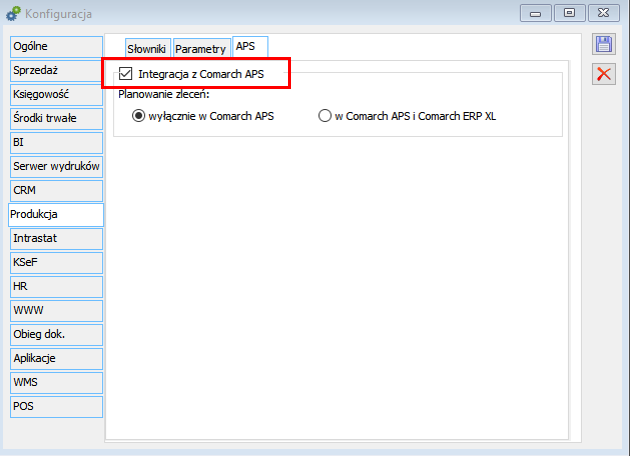Select the APS tab
630x457 pixels.
pos(250,47)
